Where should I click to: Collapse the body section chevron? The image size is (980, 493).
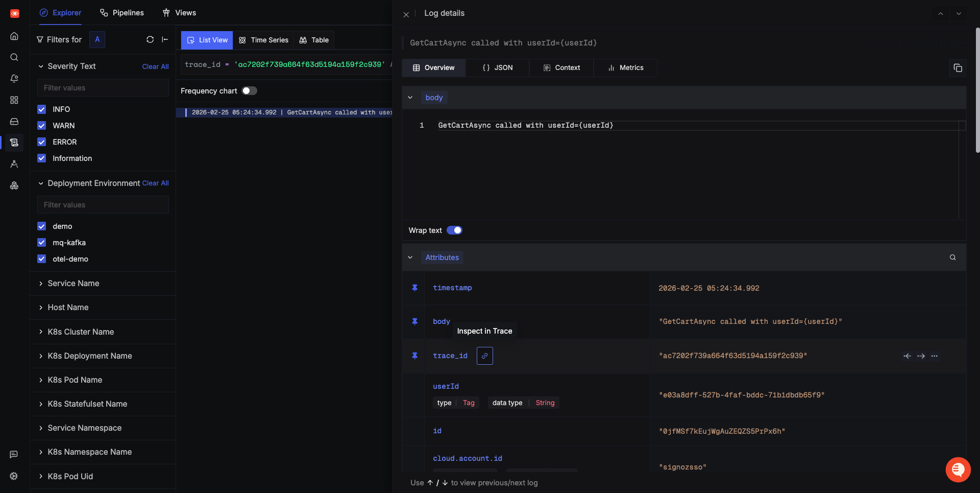click(410, 98)
